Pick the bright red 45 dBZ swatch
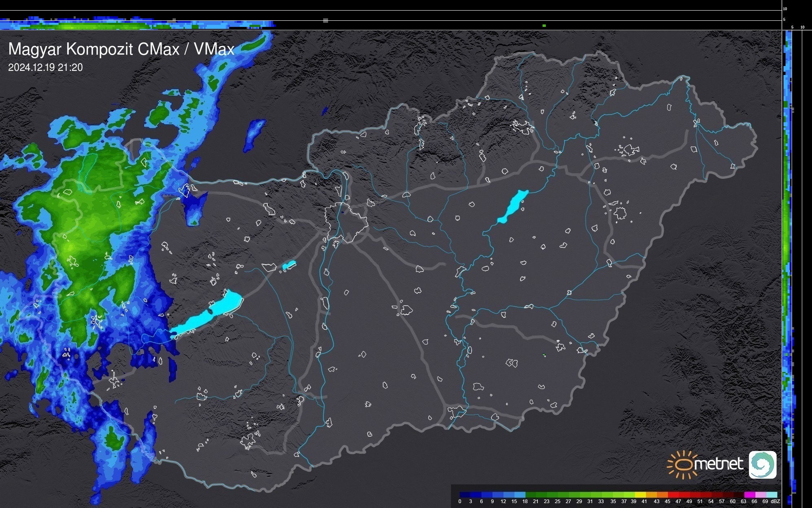Screen dimensions: 812x508 tap(673, 495)
